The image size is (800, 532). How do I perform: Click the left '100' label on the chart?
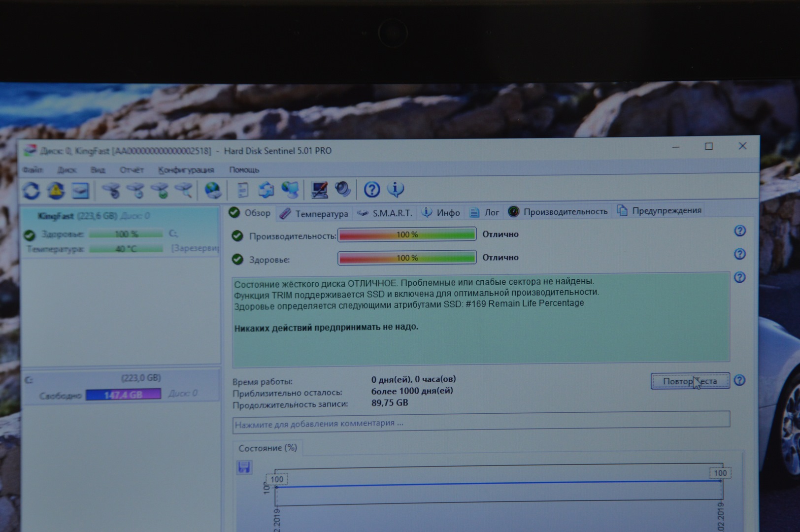tap(277, 479)
